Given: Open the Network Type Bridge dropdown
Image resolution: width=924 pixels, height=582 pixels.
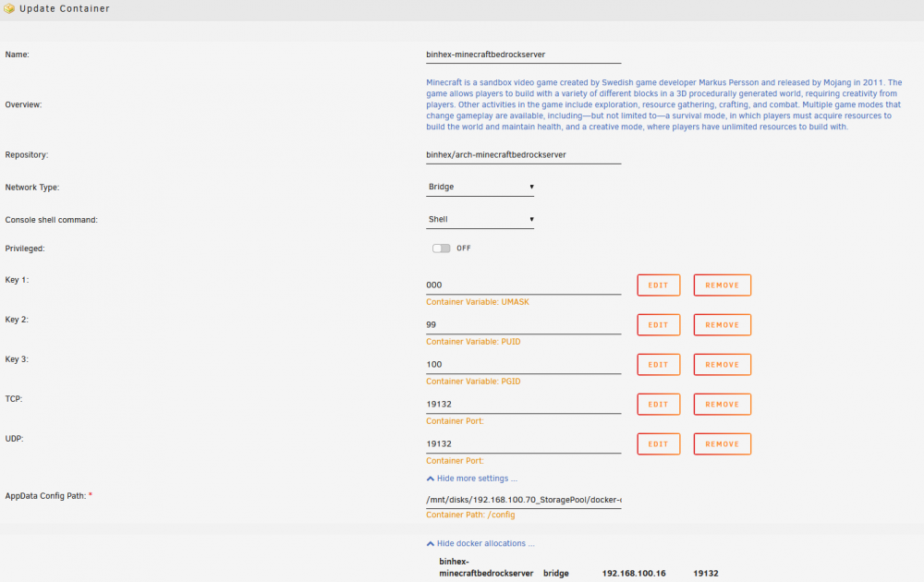Looking at the screenshot, I should (x=480, y=187).
